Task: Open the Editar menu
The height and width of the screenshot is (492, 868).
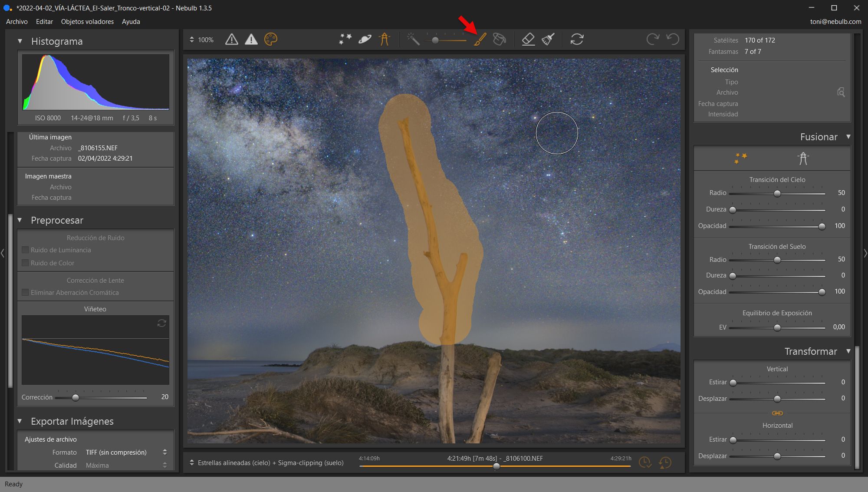Action: click(45, 22)
